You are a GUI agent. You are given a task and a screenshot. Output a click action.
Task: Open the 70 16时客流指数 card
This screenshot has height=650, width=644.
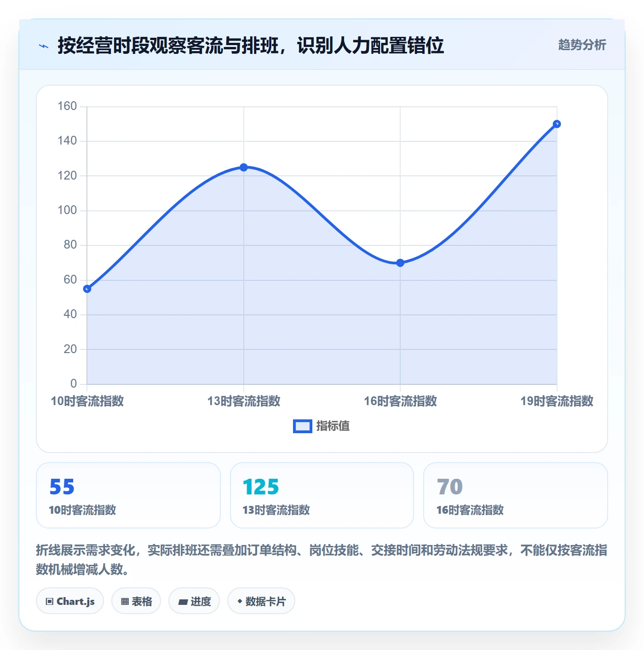pyautogui.click(x=516, y=495)
